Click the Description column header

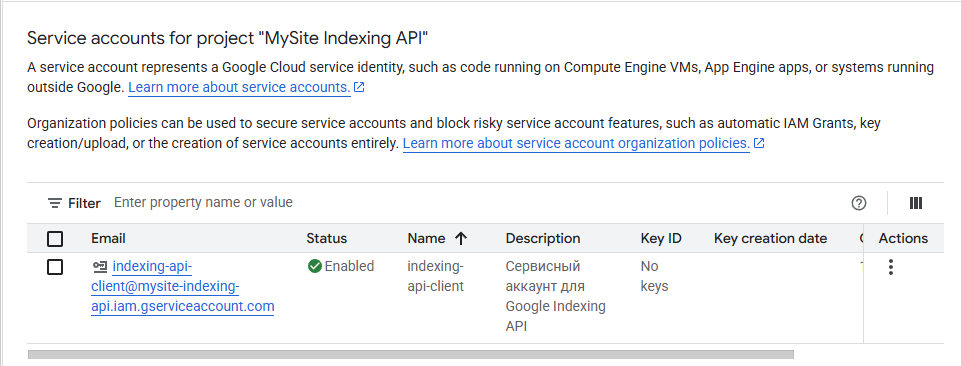tap(543, 238)
